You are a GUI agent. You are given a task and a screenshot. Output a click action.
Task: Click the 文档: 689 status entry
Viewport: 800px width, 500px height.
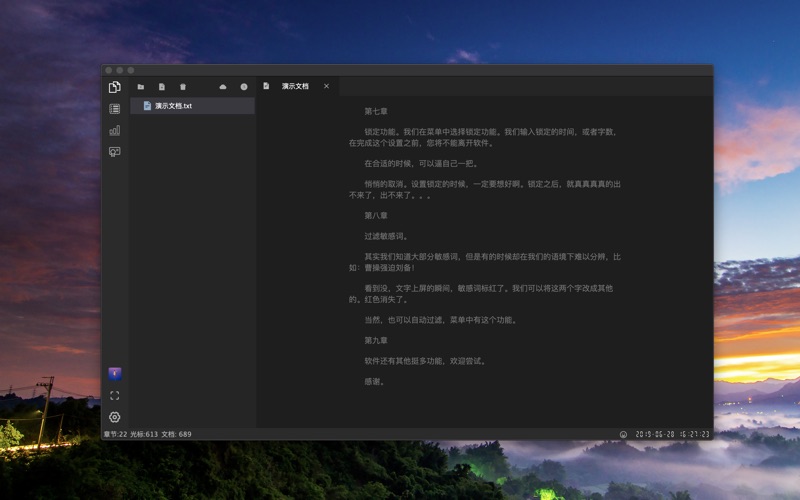177,434
